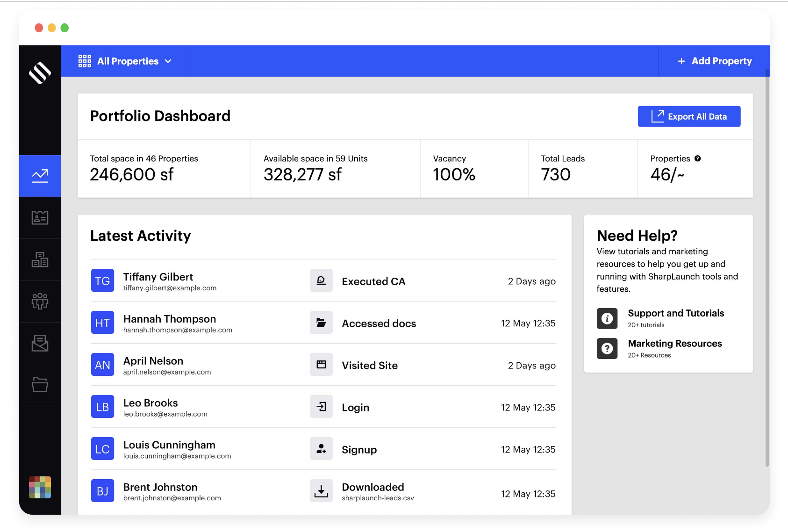Expand the All Properties dropdown chevron
788x532 pixels.
(168, 61)
